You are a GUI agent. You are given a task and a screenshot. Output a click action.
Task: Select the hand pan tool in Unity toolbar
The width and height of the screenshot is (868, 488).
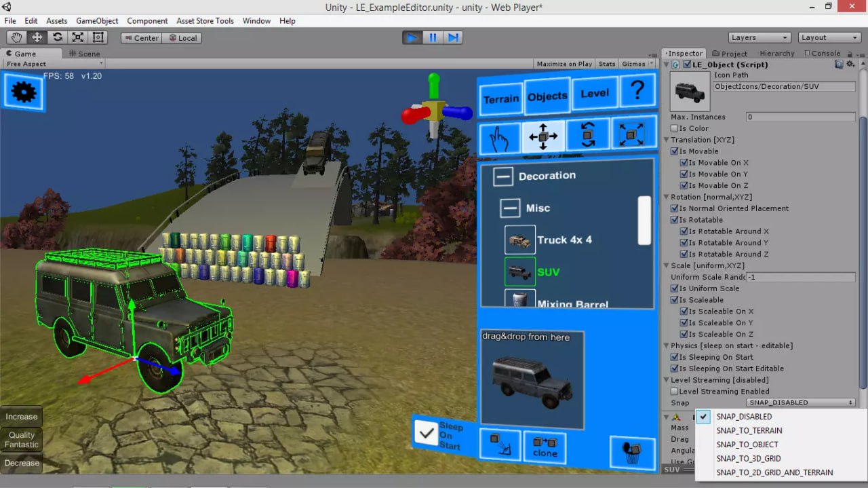click(x=17, y=37)
